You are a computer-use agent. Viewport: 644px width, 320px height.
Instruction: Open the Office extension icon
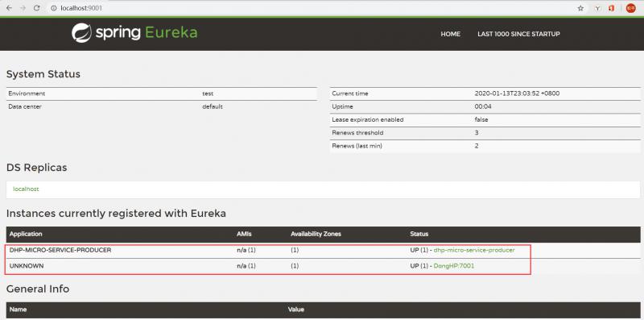612,8
